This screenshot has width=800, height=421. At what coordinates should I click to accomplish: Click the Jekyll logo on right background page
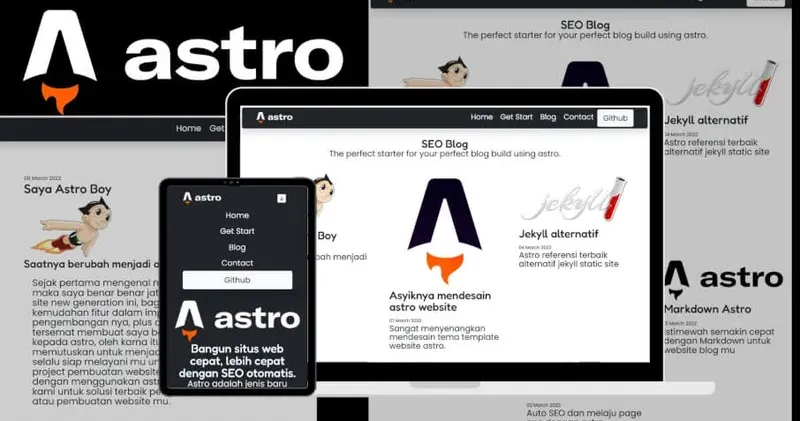coord(722,85)
